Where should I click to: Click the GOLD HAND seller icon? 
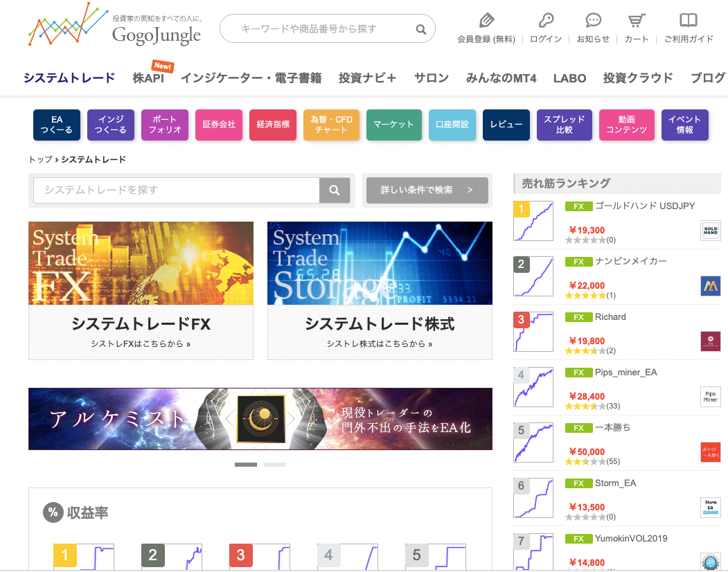click(x=711, y=231)
